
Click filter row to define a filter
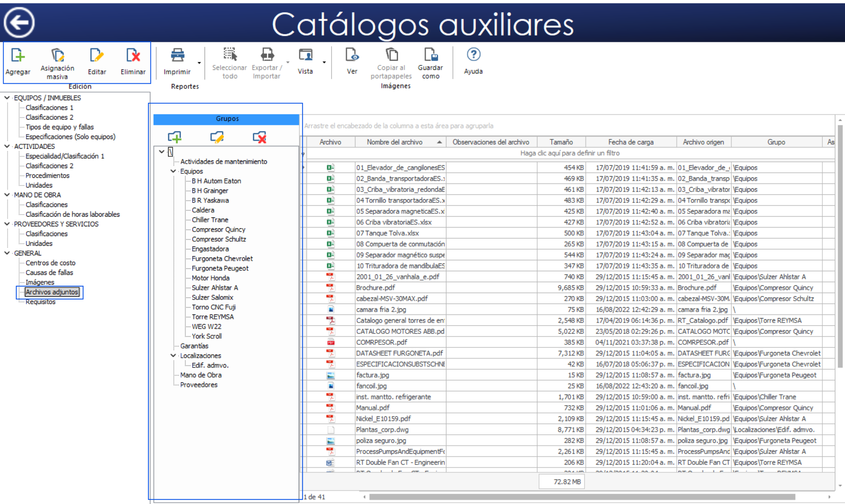tap(570, 153)
